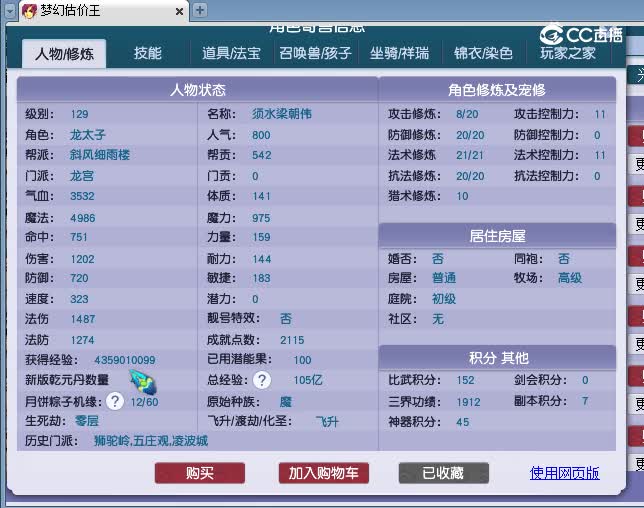The width and height of the screenshot is (644, 508).
Task: Click the 神器积分 value 45
Action: pos(462,422)
